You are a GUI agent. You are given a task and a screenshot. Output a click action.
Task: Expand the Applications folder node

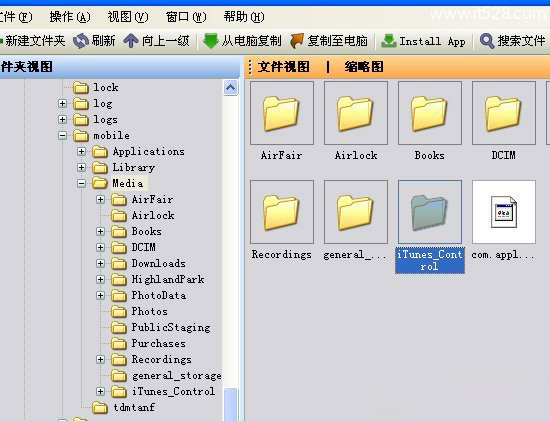pyautogui.click(x=81, y=152)
